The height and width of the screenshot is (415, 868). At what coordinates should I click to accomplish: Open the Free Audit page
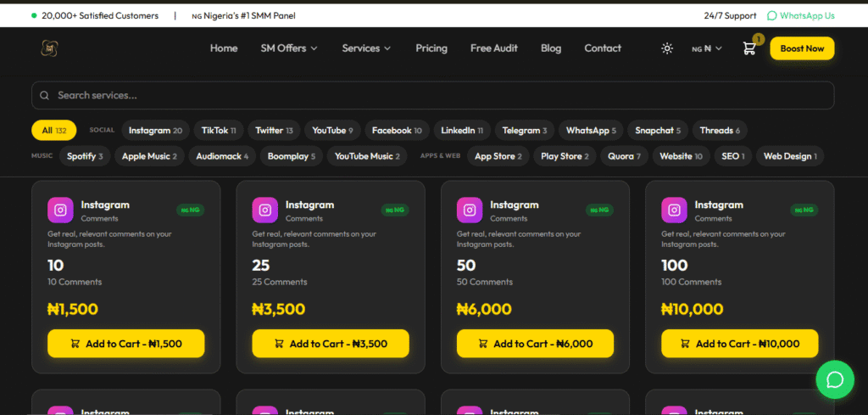coord(494,48)
